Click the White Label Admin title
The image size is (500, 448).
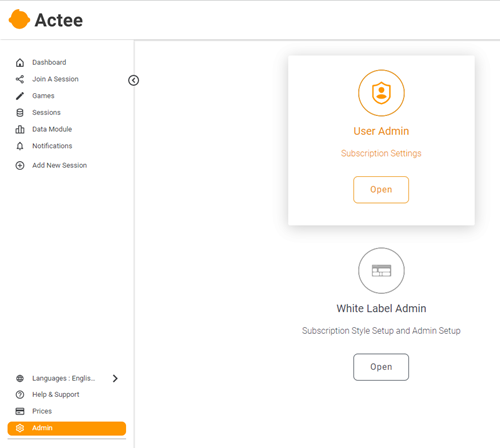381,308
